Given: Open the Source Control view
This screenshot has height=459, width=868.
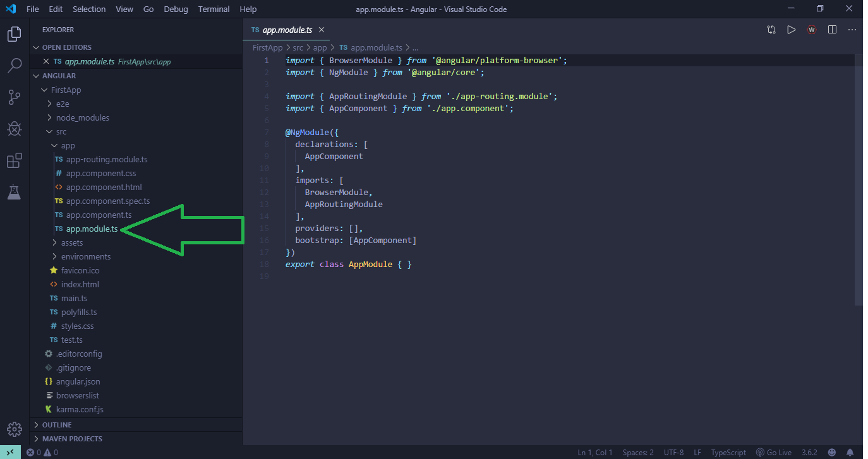Looking at the screenshot, I should pyautogui.click(x=14, y=97).
